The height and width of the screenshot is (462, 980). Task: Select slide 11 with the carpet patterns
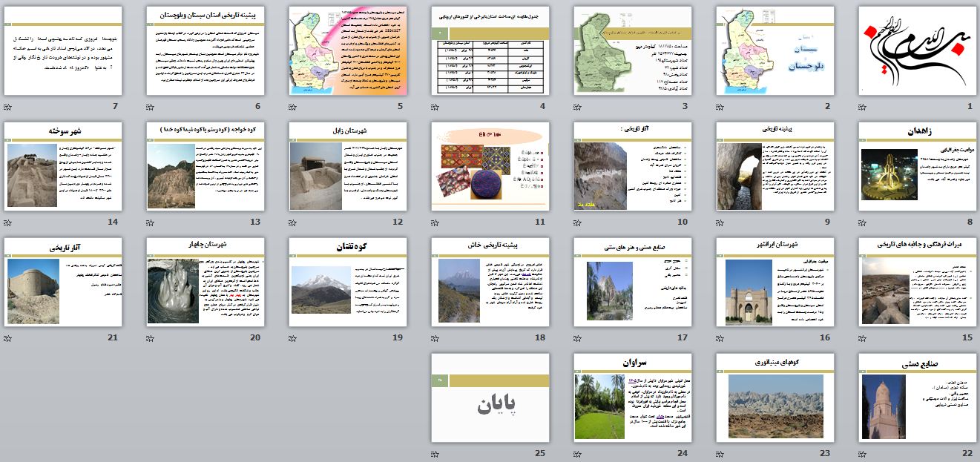pyautogui.click(x=490, y=167)
